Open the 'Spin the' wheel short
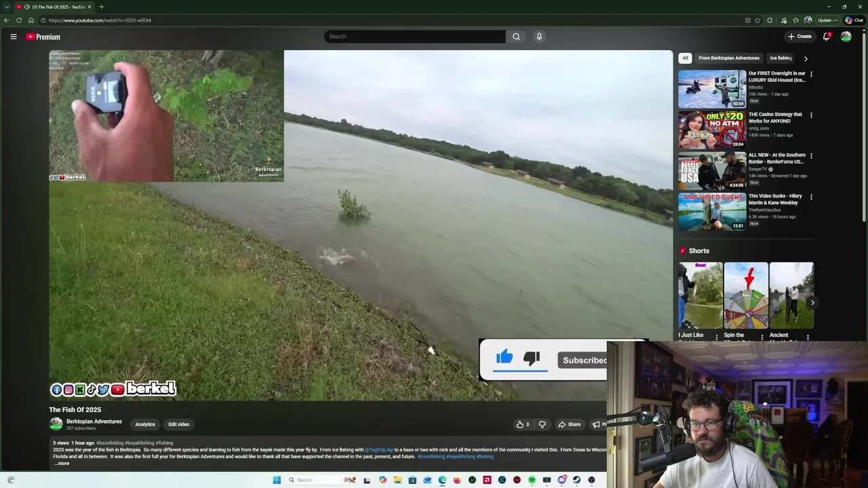This screenshot has height=488, width=868. (746, 296)
